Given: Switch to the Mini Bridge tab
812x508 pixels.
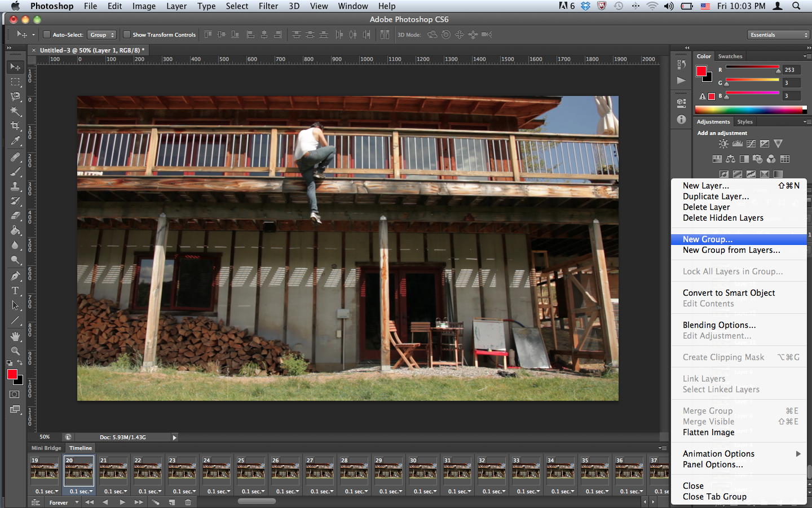Looking at the screenshot, I should click(x=46, y=448).
